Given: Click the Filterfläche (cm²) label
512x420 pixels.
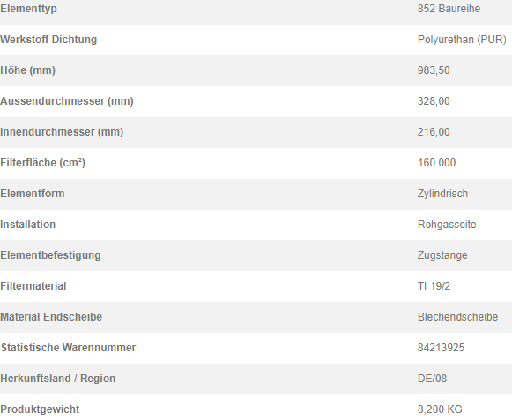Looking at the screenshot, I should tap(43, 163).
